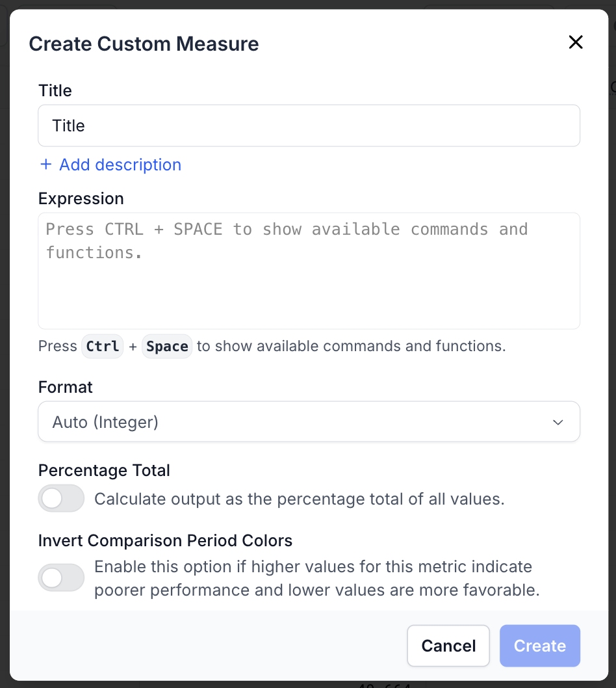Expand the Auto (Integer) format selector

click(x=309, y=421)
